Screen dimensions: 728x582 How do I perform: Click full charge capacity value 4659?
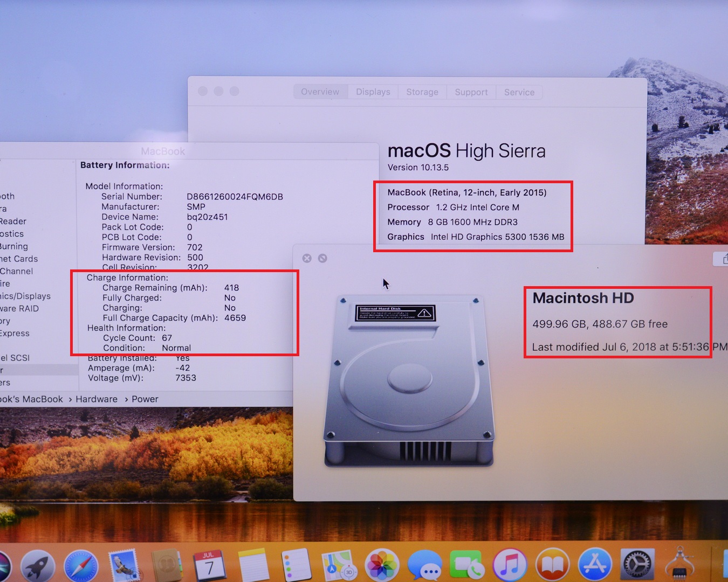click(235, 318)
